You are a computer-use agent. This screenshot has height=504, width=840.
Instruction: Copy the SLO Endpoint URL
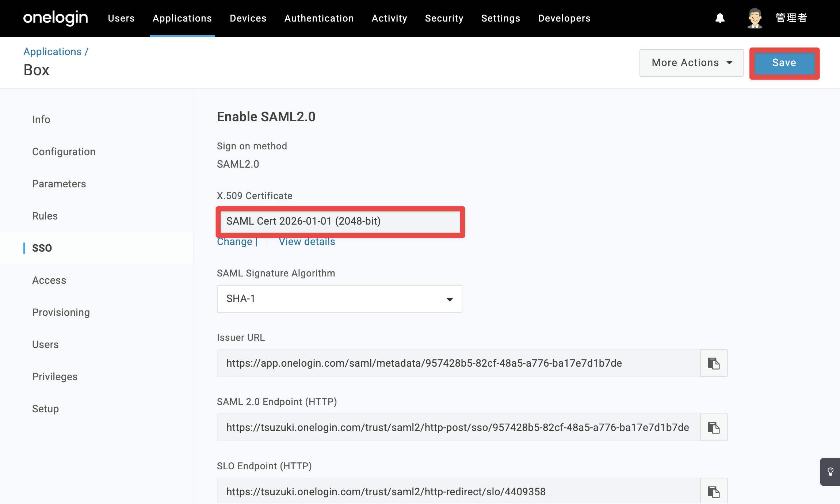point(714,491)
